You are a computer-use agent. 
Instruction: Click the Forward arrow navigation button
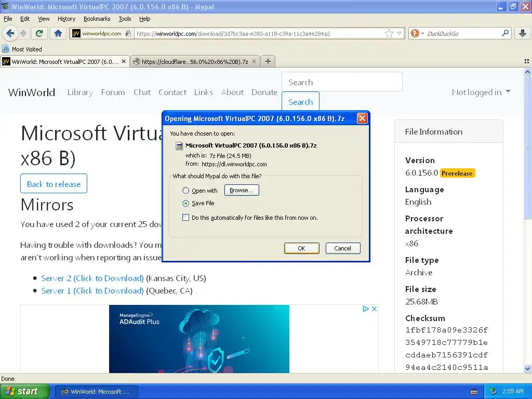point(23,33)
